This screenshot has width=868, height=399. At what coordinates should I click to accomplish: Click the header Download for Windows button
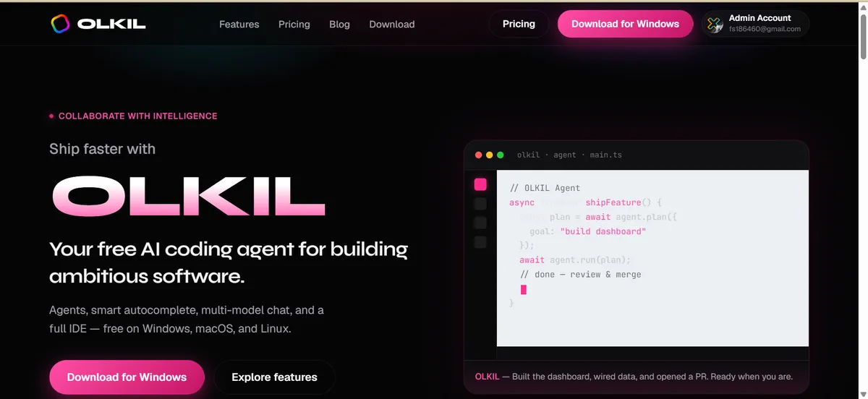coord(625,24)
